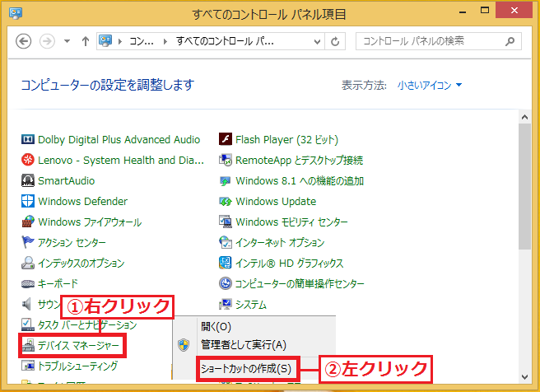Open the システム link
This screenshot has width=540, height=392.
pyautogui.click(x=251, y=305)
